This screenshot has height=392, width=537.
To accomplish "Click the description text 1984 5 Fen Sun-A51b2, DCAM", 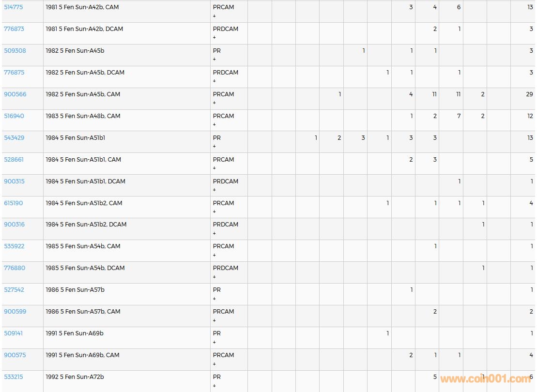I will point(86,225).
